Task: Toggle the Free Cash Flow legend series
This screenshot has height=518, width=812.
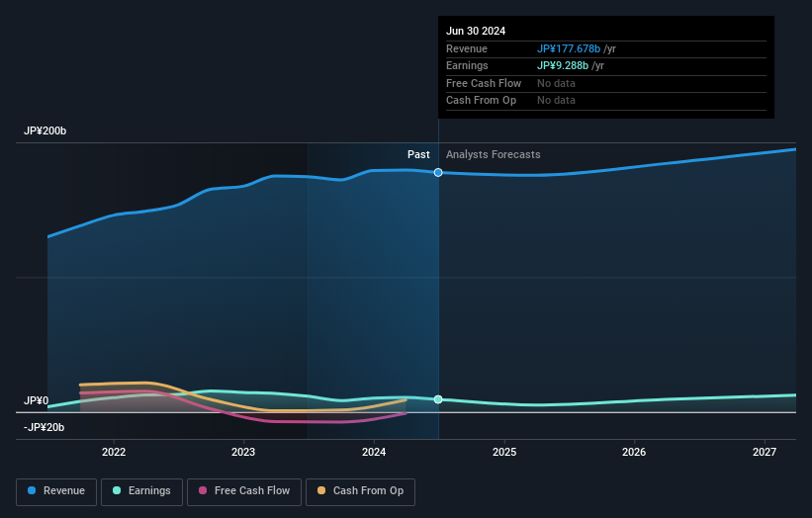Action: [244, 491]
